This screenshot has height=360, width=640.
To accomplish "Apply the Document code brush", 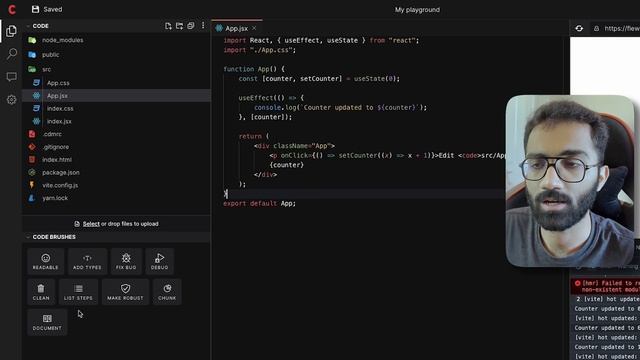I will point(47,322).
